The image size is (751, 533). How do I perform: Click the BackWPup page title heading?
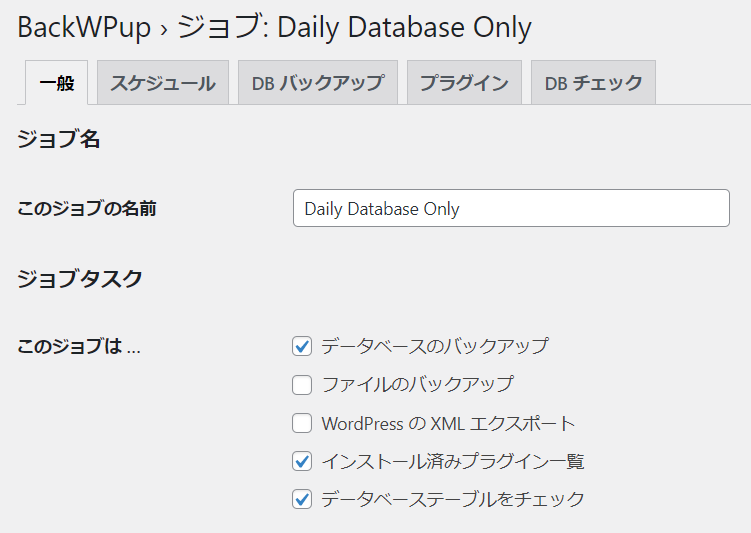274,27
